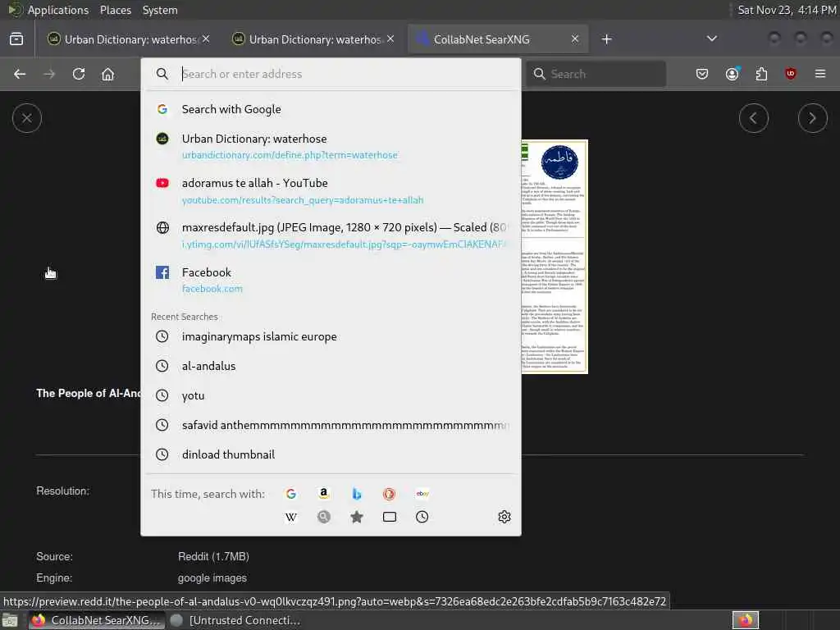
Task: Click The People of Al-And title text
Action: click(89, 393)
